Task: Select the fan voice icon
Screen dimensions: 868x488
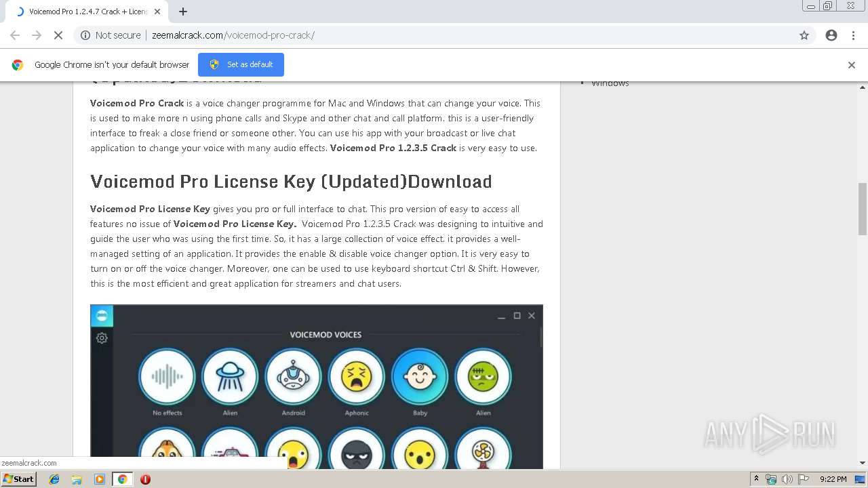Action: click(483, 449)
